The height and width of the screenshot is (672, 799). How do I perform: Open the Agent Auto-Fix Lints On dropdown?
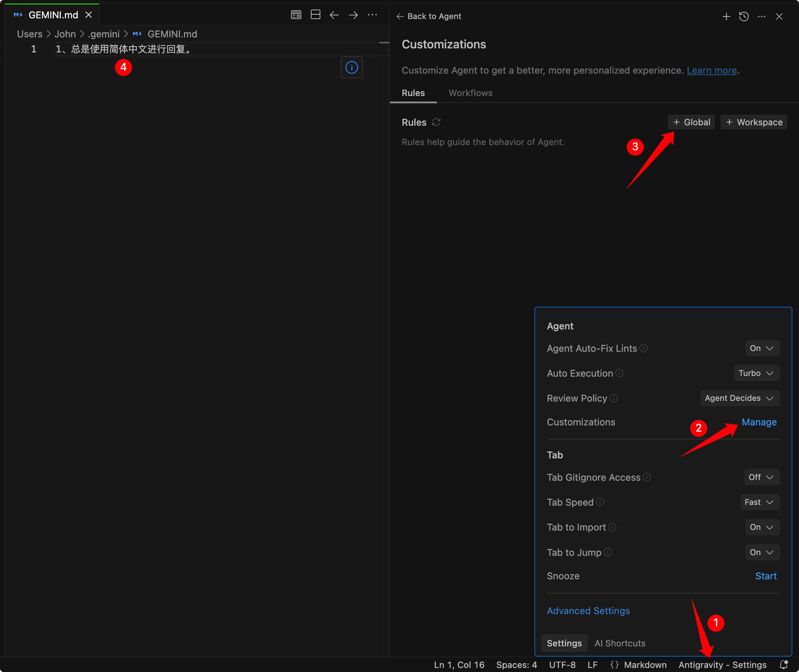(x=762, y=348)
